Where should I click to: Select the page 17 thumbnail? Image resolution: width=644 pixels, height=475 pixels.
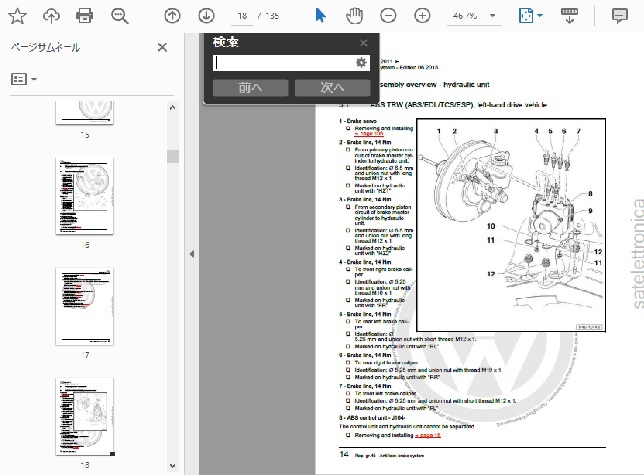point(85,307)
